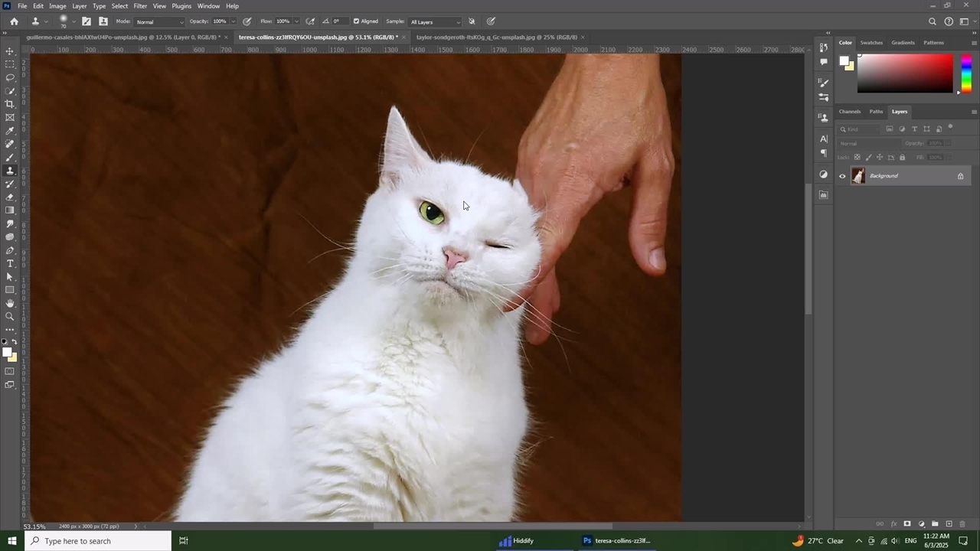Uncheck the Aligned checkbox
The height and width of the screenshot is (551, 980).
[x=356, y=21]
